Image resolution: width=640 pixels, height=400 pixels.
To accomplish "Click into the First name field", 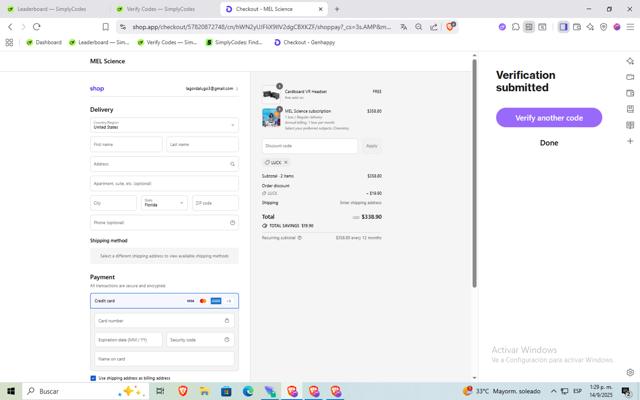I will tap(126, 144).
